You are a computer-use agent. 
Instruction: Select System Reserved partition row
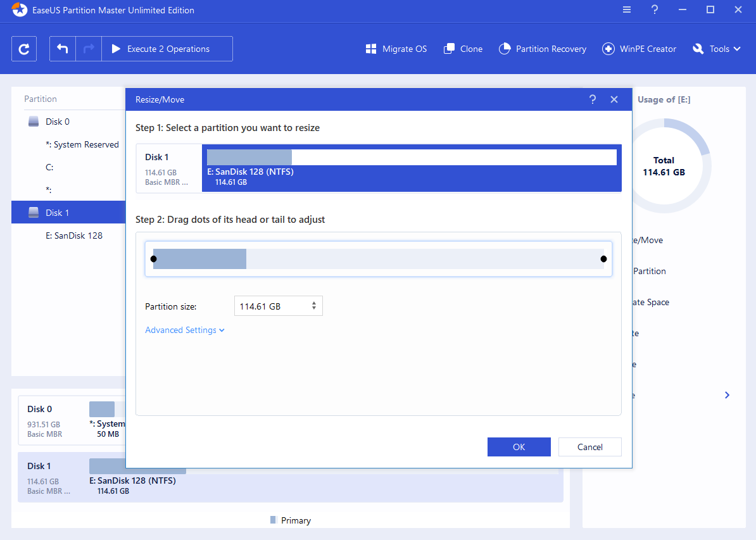[x=68, y=144]
